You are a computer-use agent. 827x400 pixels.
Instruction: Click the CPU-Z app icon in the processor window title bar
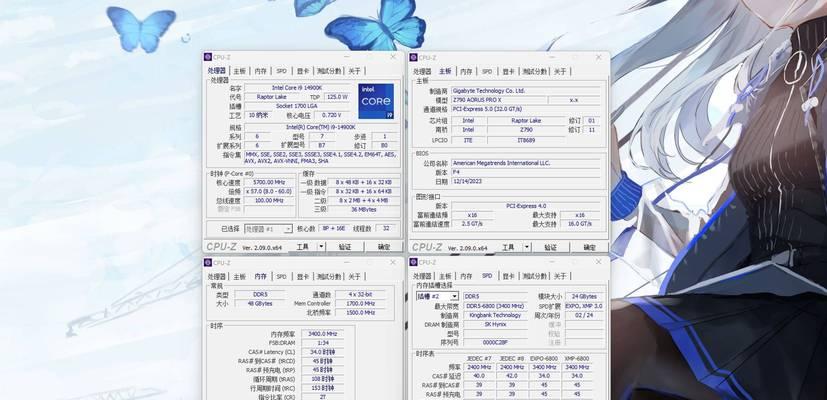click(208, 57)
